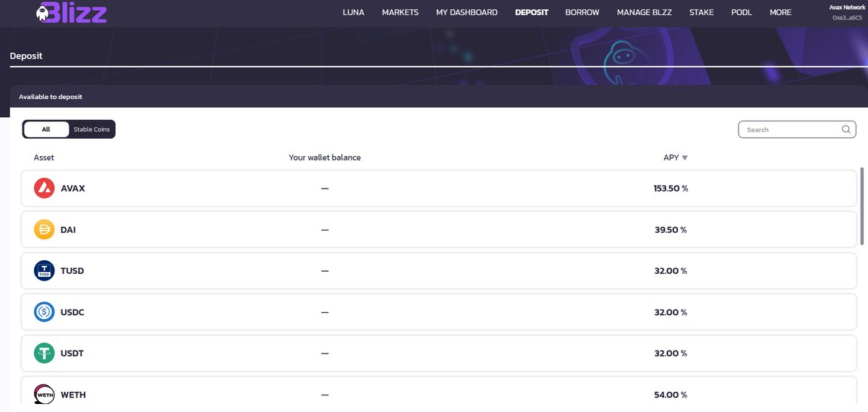Open MY DASHBOARD
Image resolution: width=868 pixels, height=412 pixels.
tap(467, 12)
